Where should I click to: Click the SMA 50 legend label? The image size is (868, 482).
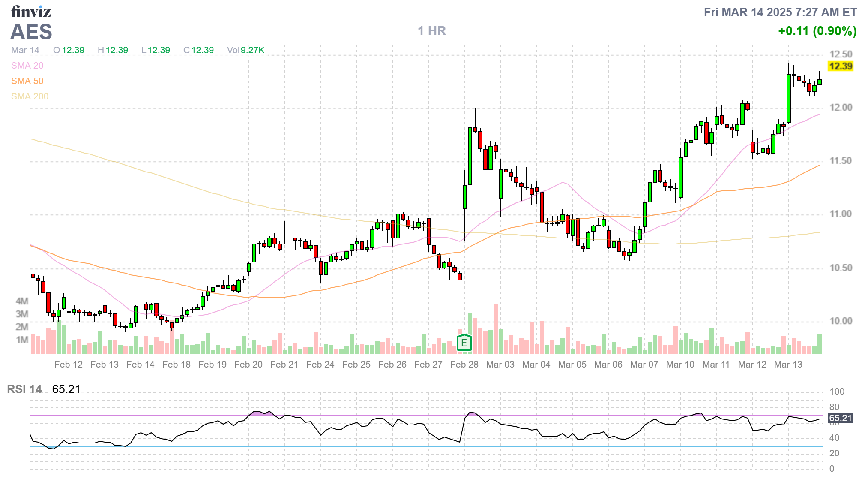point(27,81)
